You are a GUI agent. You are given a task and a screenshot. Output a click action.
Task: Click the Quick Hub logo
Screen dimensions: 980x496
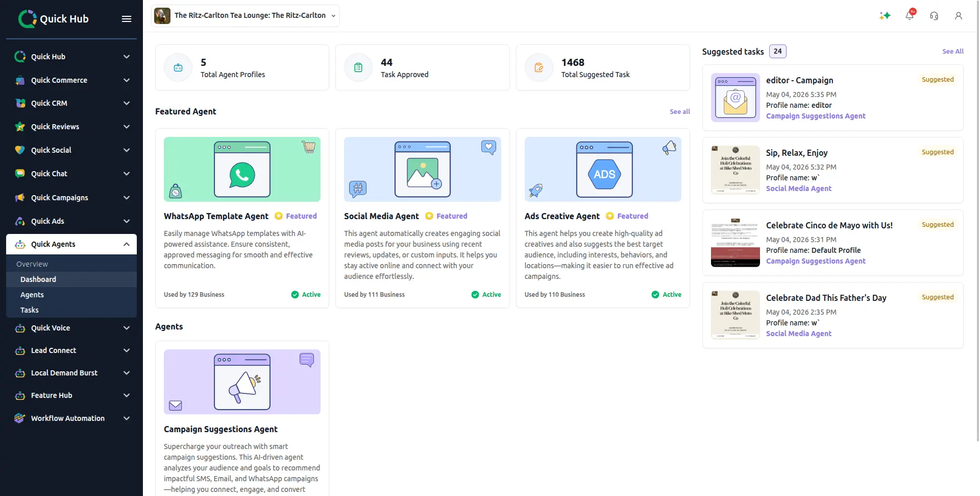(x=54, y=19)
